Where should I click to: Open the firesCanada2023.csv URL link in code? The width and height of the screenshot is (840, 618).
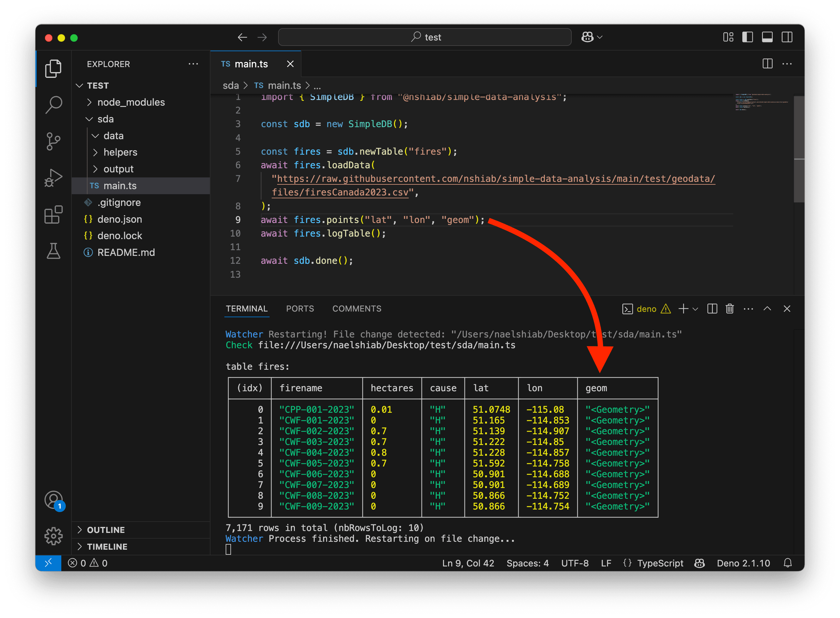pos(493,186)
